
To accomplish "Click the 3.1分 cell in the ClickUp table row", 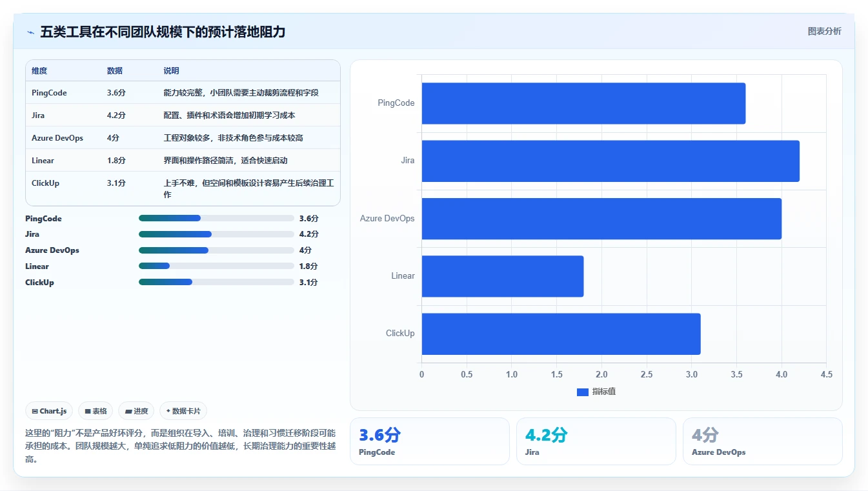I will (116, 183).
